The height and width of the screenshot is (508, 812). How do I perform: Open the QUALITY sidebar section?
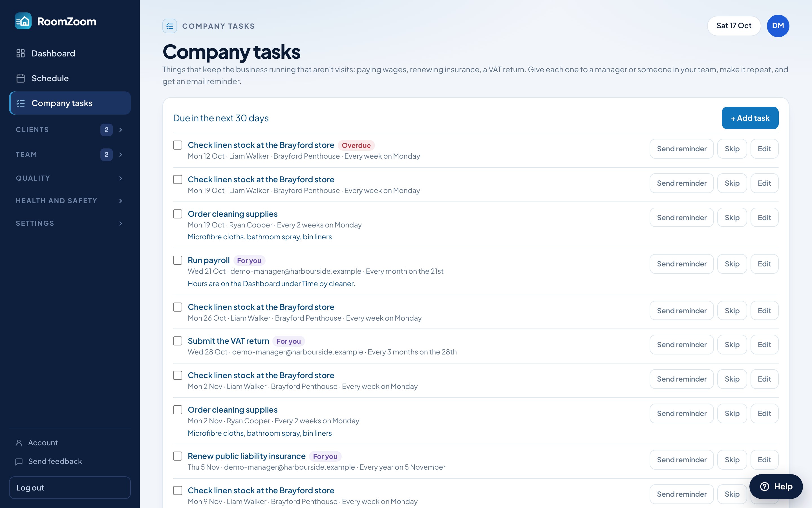[70, 178]
